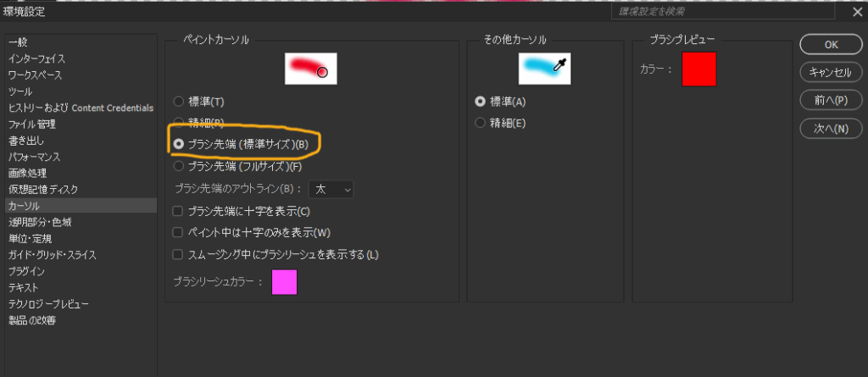Screen dimensions: 868x377
Task: Select 標準(T) paint cursor radio button
Action: [179, 102]
